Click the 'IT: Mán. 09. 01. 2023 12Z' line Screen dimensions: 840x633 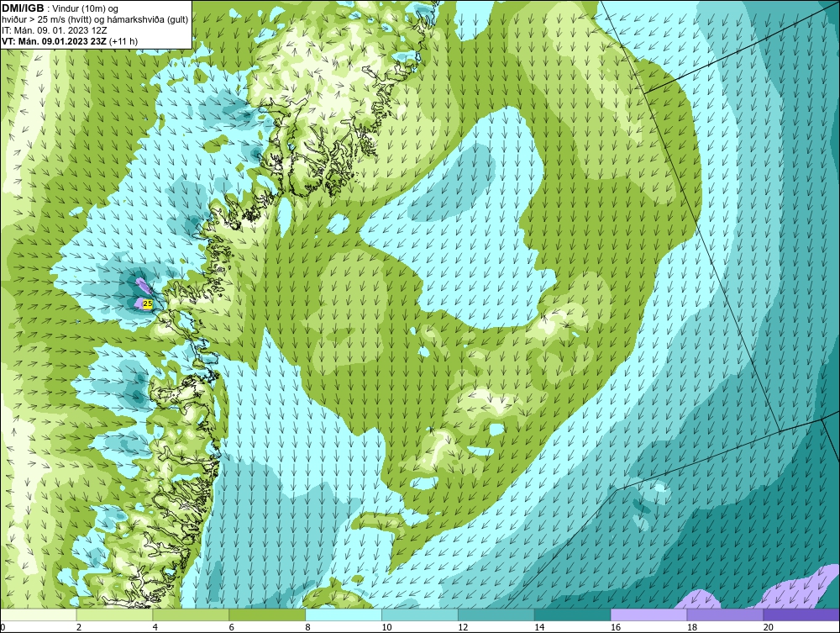[55, 30]
